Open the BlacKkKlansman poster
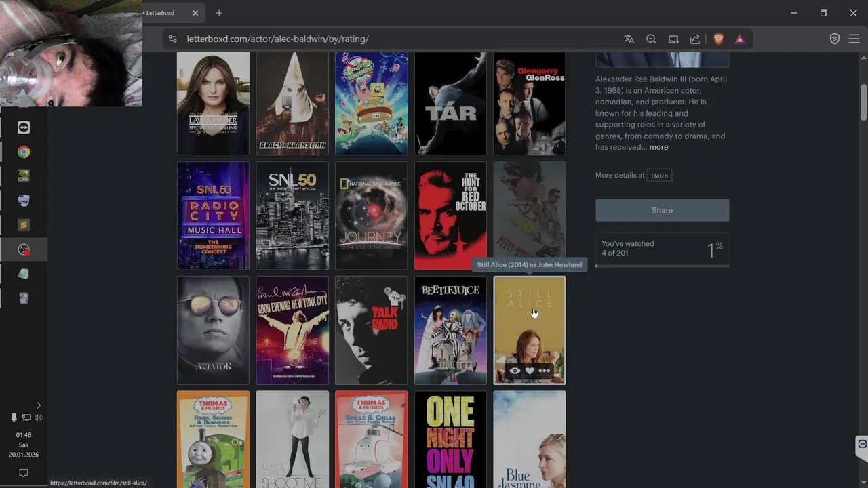 (x=292, y=104)
